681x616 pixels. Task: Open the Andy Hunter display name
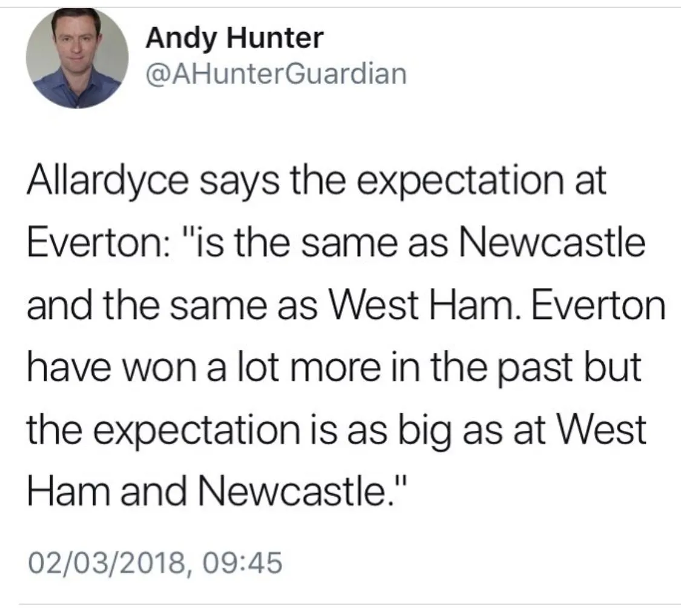point(234,39)
